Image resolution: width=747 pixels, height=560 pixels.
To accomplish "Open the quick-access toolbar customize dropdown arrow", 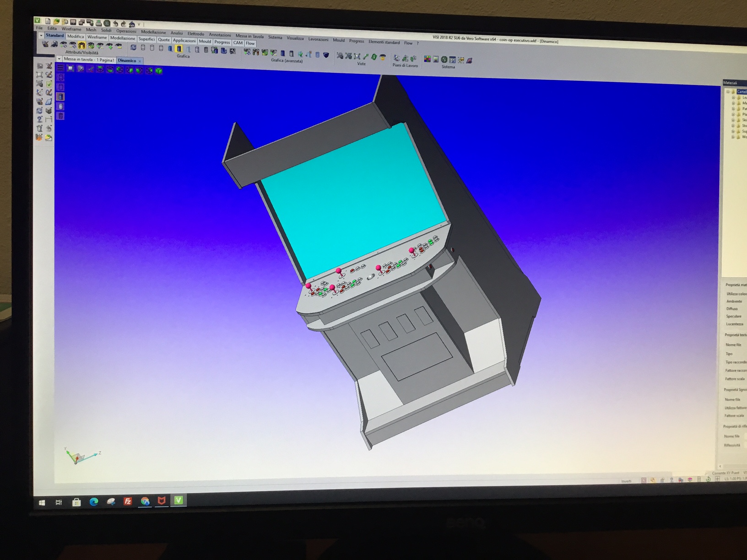I will click(139, 24).
